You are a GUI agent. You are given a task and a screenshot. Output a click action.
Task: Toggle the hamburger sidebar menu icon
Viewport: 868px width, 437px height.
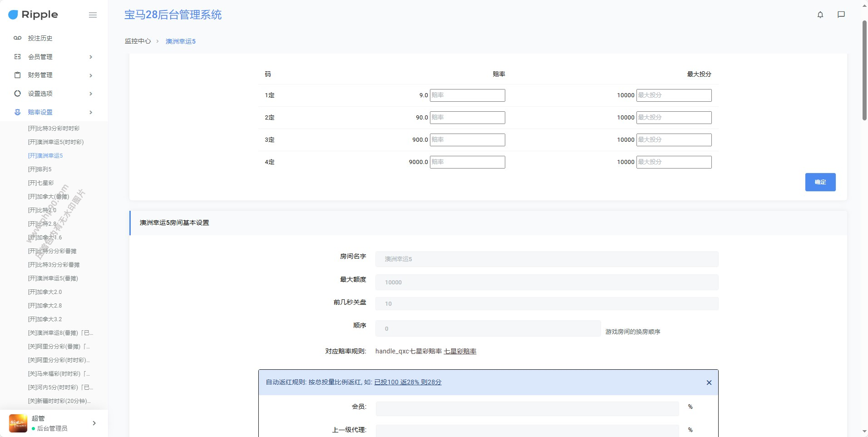(x=93, y=15)
